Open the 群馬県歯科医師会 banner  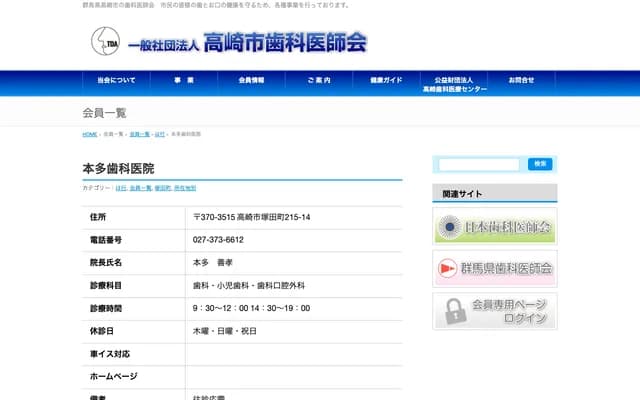494,268
